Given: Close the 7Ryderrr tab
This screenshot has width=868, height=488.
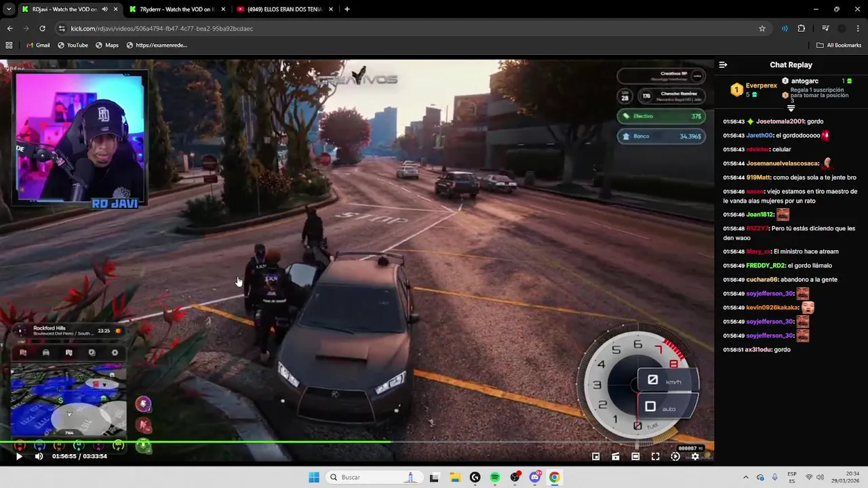Looking at the screenshot, I should point(223,9).
